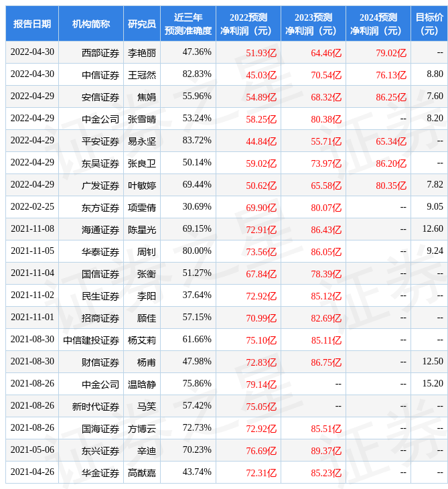Image resolution: width=448 pixels, height=489 pixels.
Task: Click the 51.93亿 profit forecast
Action: click(261, 53)
